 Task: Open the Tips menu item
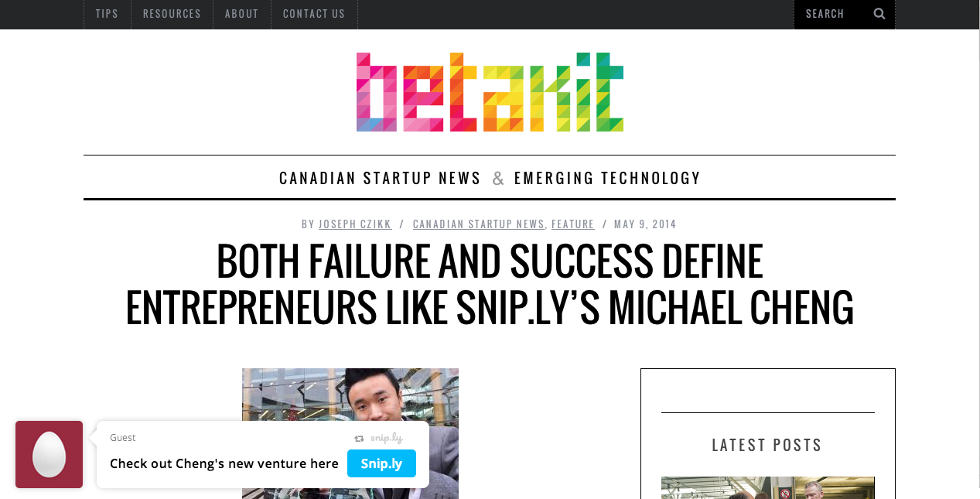click(108, 14)
